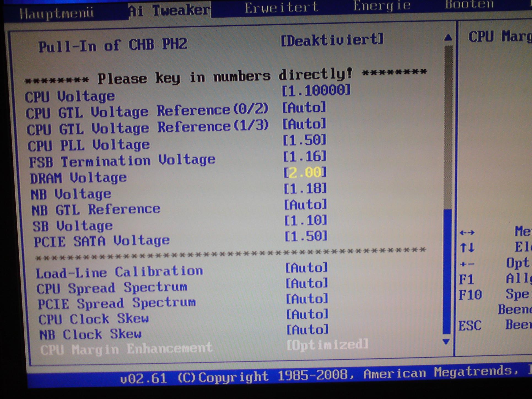
Task: Edit the highlighted DRAM Voltage field
Action: 305,172
